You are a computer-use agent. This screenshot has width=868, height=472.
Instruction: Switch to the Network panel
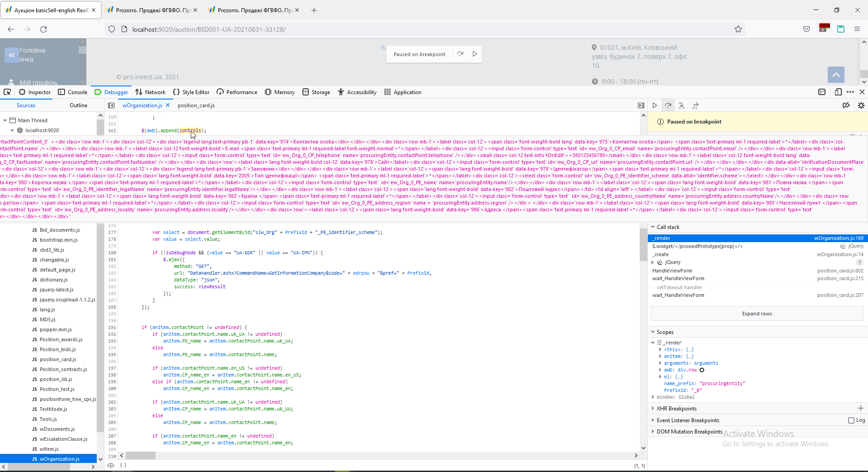(151, 92)
